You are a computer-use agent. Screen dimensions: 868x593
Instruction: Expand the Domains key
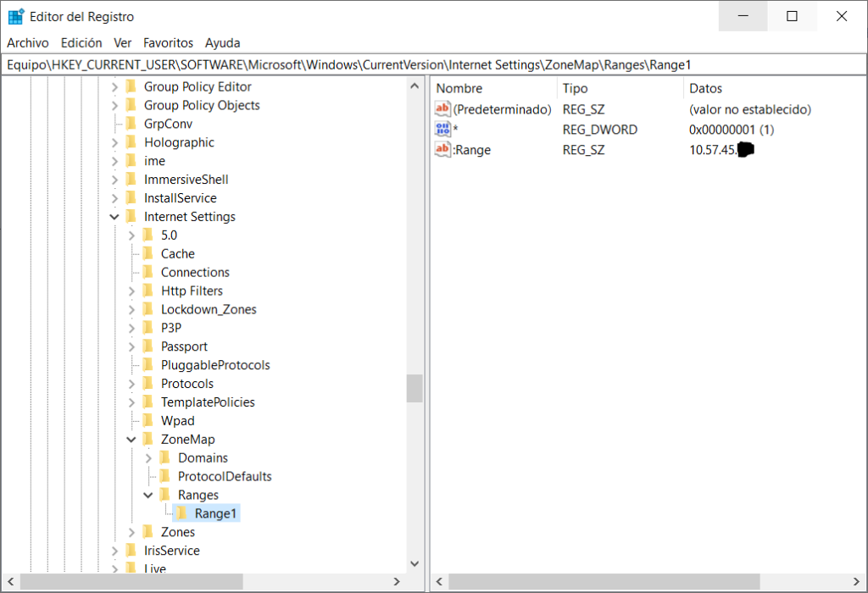tap(148, 458)
